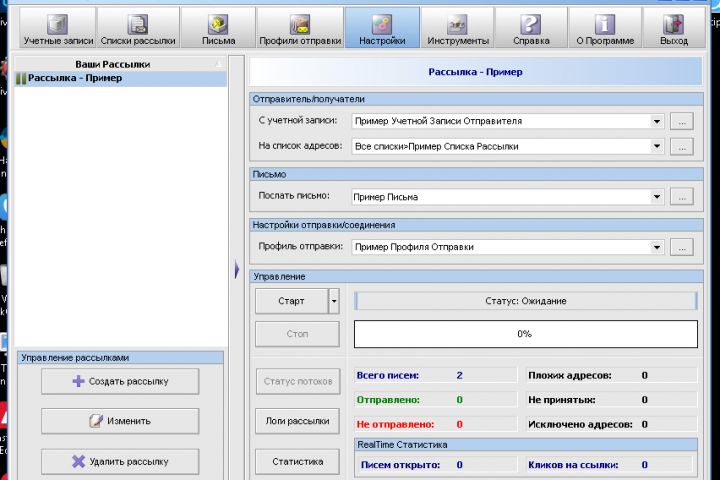Open the О Программе about section
Image resolution: width=720 pixels, height=480 pixels.
(605, 28)
